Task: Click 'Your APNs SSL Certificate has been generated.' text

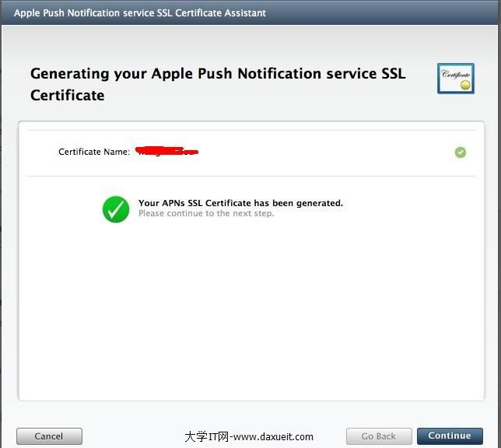Action: 240,203
